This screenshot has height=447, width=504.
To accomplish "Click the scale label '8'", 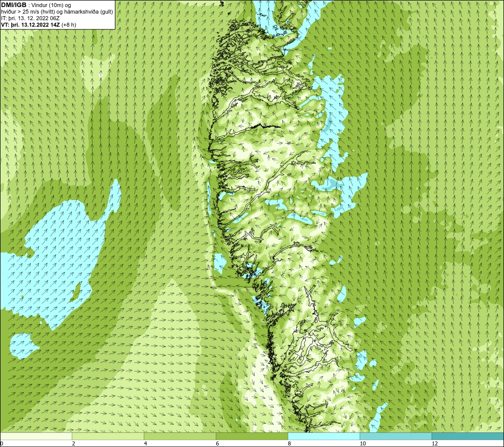I will [290, 443].
